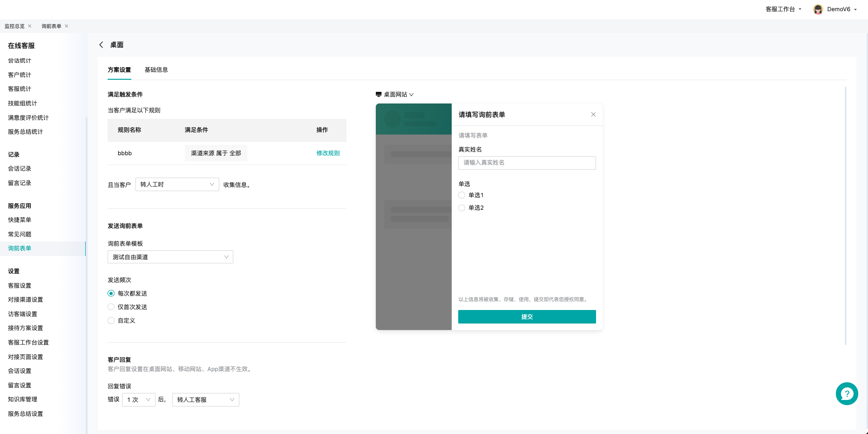Screen dimensions: 868x434
Task: Click the bbbb rule name cell
Action: [125, 153]
